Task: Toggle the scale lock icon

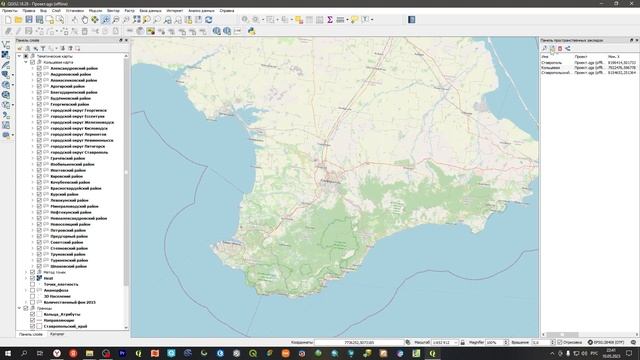Action: tap(462, 342)
